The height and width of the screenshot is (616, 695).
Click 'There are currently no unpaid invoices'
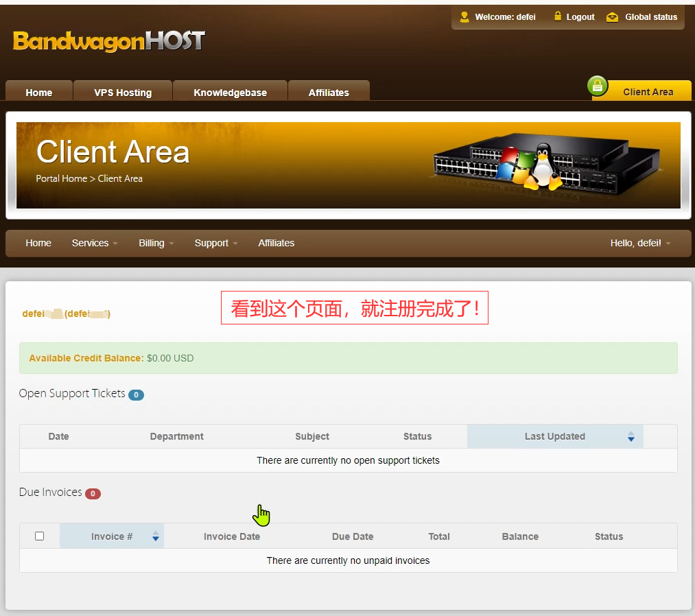tap(348, 560)
